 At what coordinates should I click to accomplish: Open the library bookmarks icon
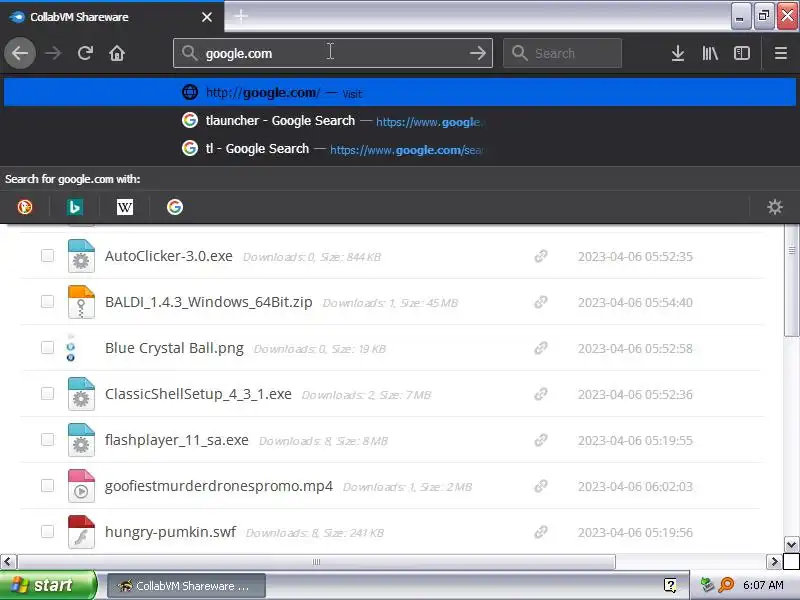(710, 53)
